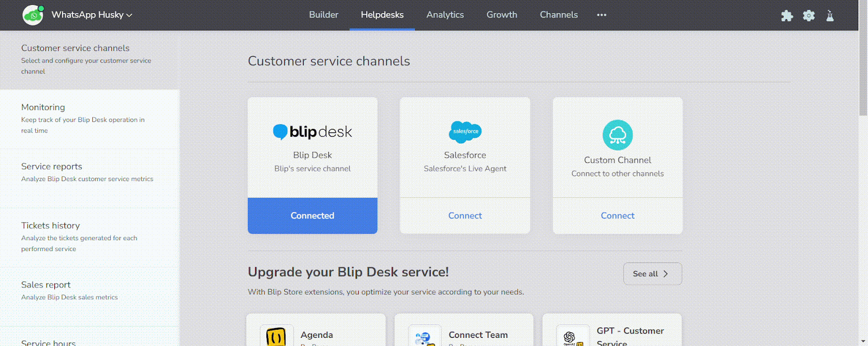
Task: Click the Connect Team extension icon
Action: (x=425, y=336)
